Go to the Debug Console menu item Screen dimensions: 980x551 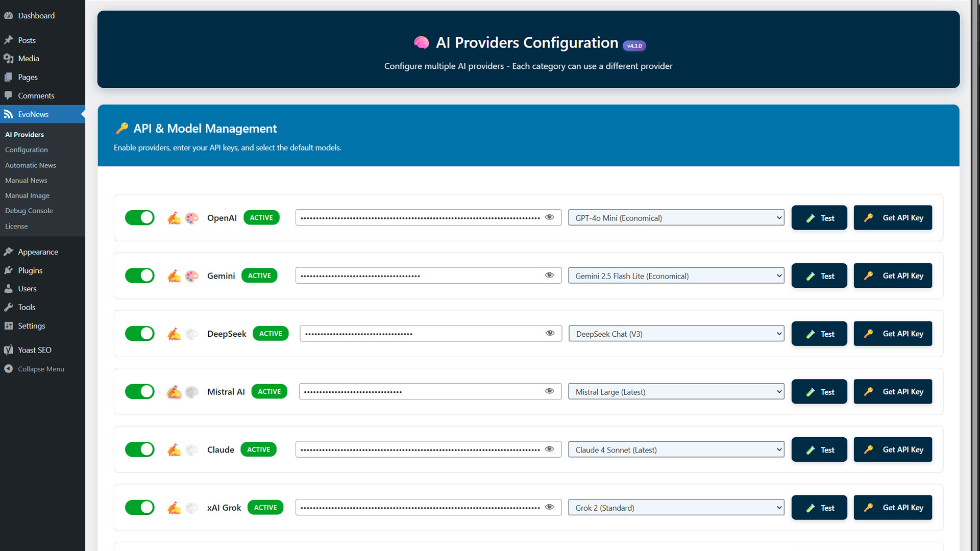coord(29,211)
